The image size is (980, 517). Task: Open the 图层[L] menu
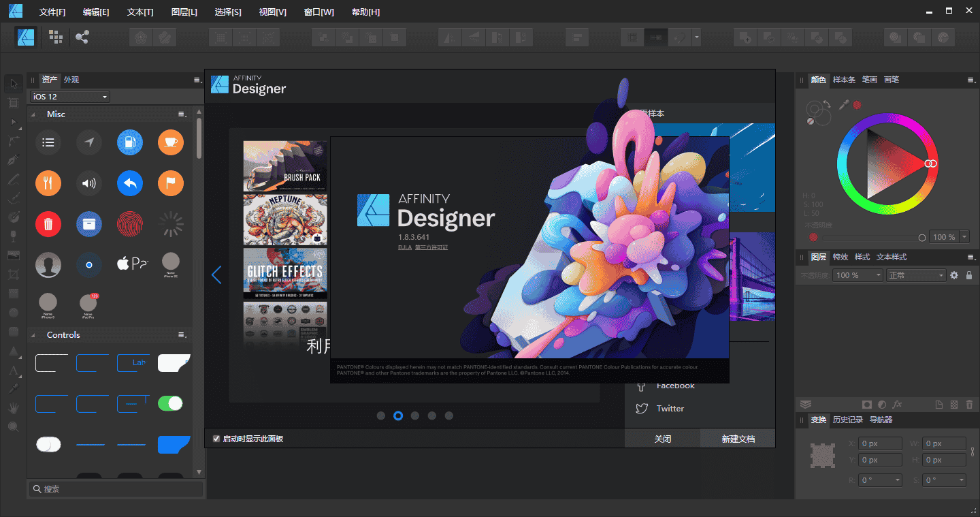point(184,12)
